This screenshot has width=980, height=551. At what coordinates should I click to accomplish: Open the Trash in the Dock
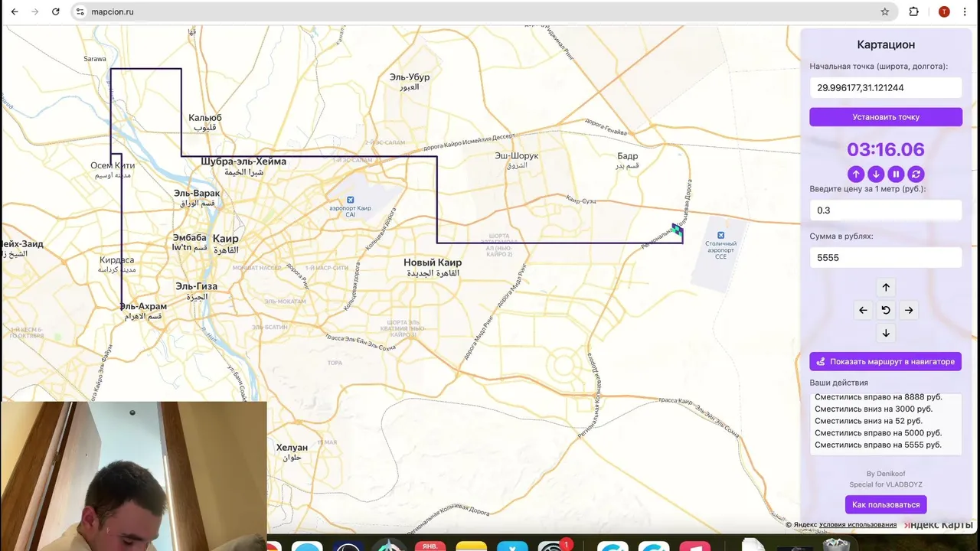[835, 545]
